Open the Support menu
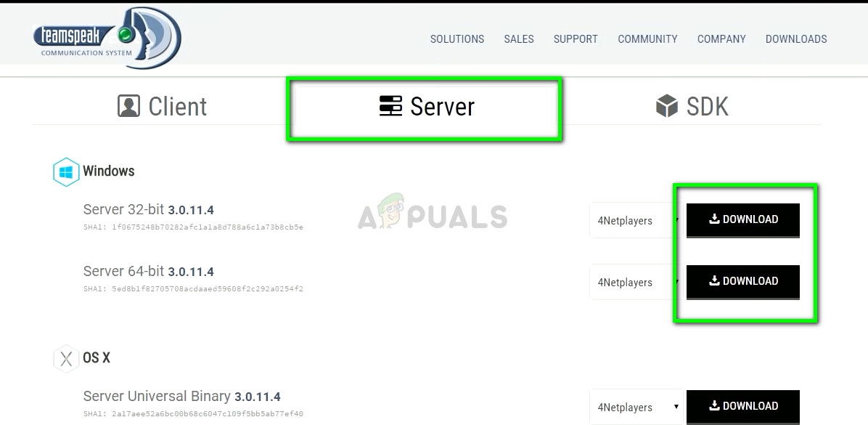Viewport: 868px width, 425px height. [576, 39]
